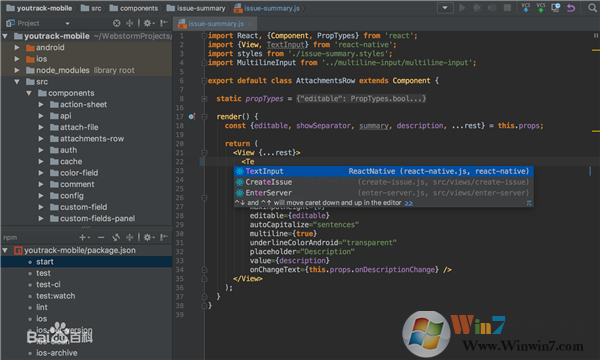This screenshot has width=600, height=360.
Task: Click the purple revert undo arrow
Action: pos(571,8)
